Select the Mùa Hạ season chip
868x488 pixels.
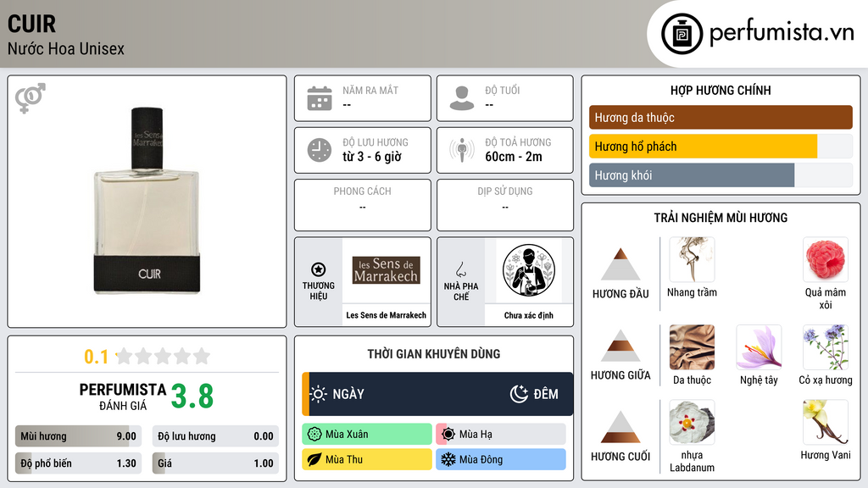click(501, 435)
